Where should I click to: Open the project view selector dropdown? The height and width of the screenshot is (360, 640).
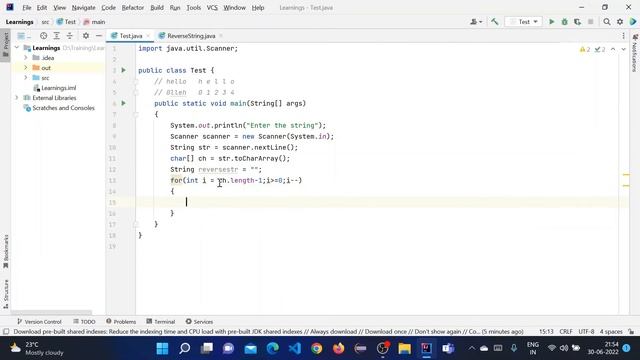(24, 36)
